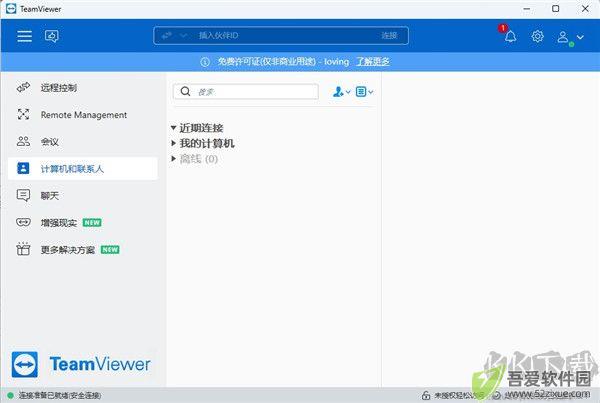Open the notifications bell
The height and width of the screenshot is (403, 600).
click(x=510, y=36)
